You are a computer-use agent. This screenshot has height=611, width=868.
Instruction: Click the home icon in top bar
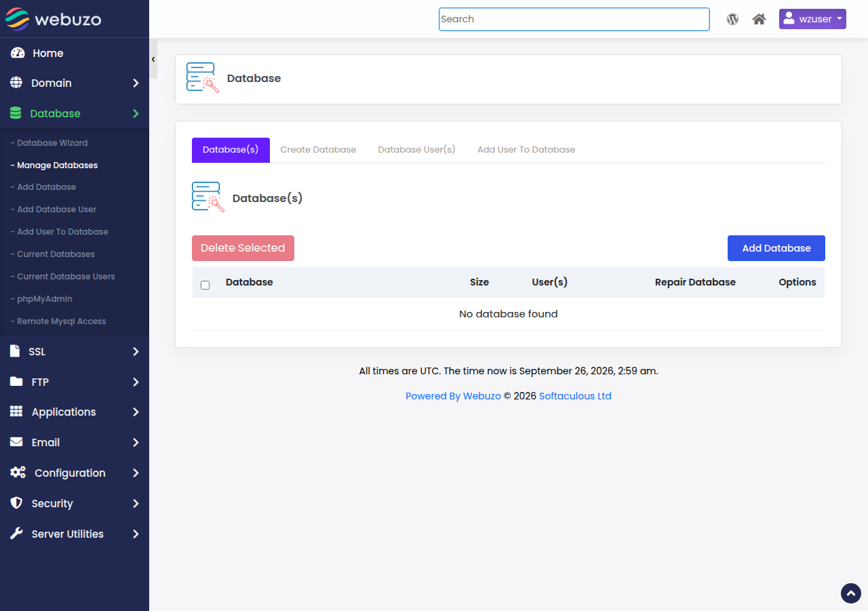pos(759,19)
